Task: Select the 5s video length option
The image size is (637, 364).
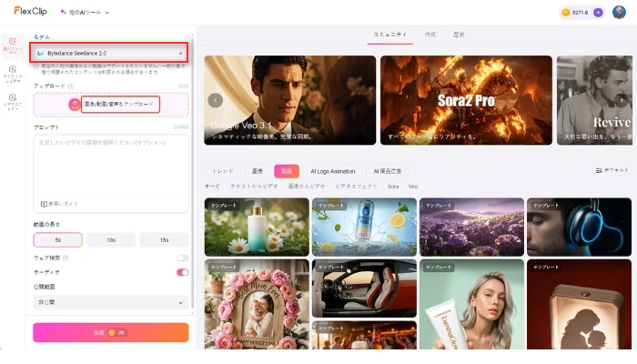Action: click(x=57, y=240)
